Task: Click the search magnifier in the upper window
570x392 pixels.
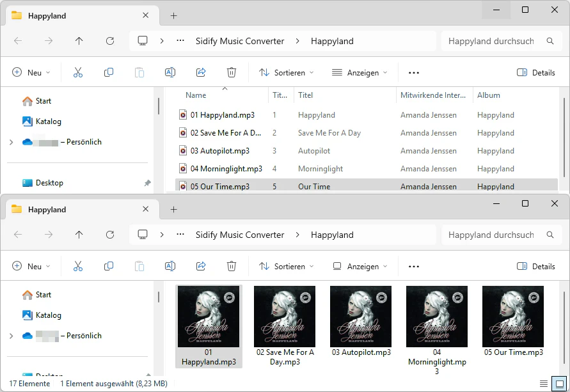Action: (550, 41)
